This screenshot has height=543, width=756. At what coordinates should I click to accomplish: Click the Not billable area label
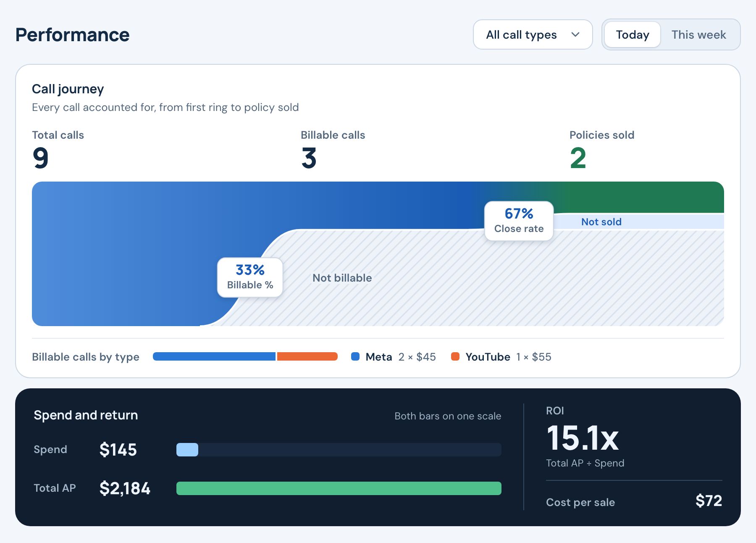[x=342, y=278]
